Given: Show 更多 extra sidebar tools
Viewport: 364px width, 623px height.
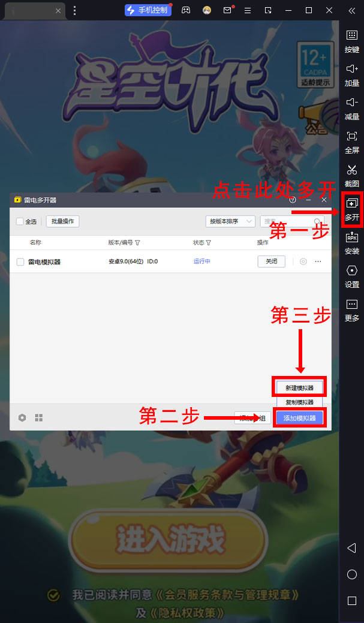Looking at the screenshot, I should [x=351, y=310].
